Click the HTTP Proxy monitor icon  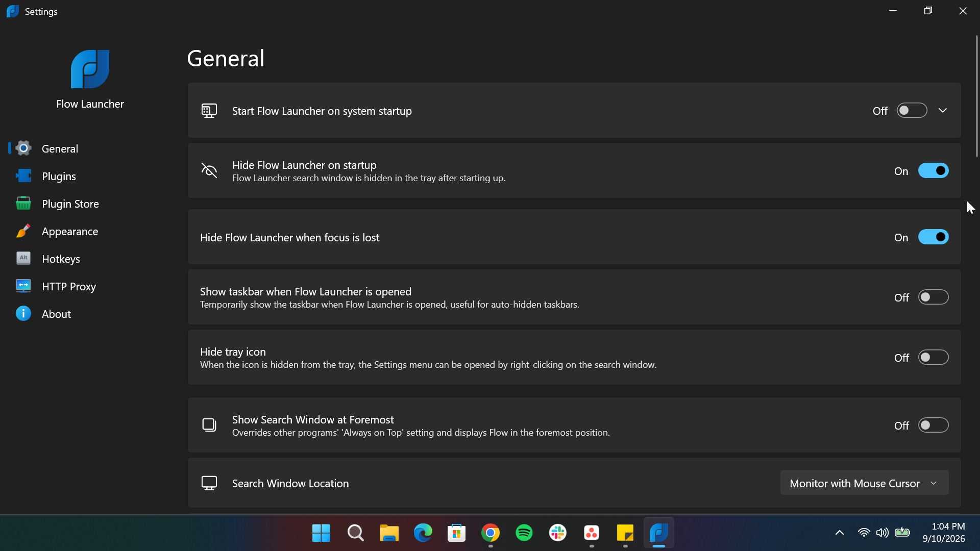[x=23, y=286]
